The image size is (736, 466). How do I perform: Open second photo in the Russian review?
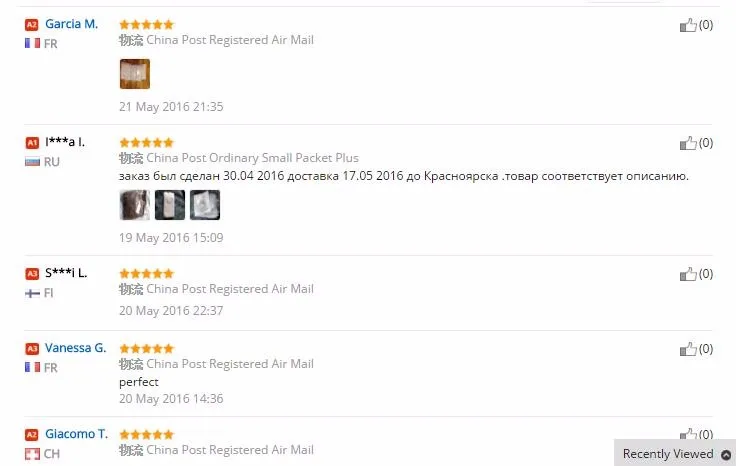[170, 205]
